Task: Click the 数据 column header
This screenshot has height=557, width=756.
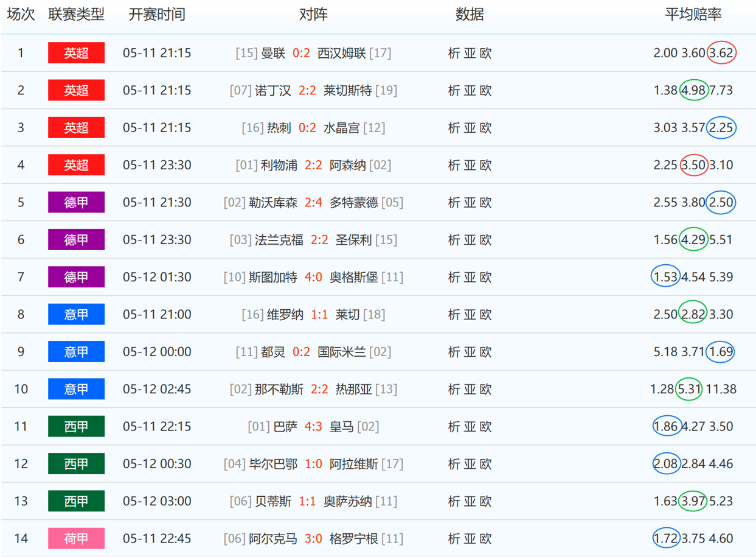Action: click(470, 15)
